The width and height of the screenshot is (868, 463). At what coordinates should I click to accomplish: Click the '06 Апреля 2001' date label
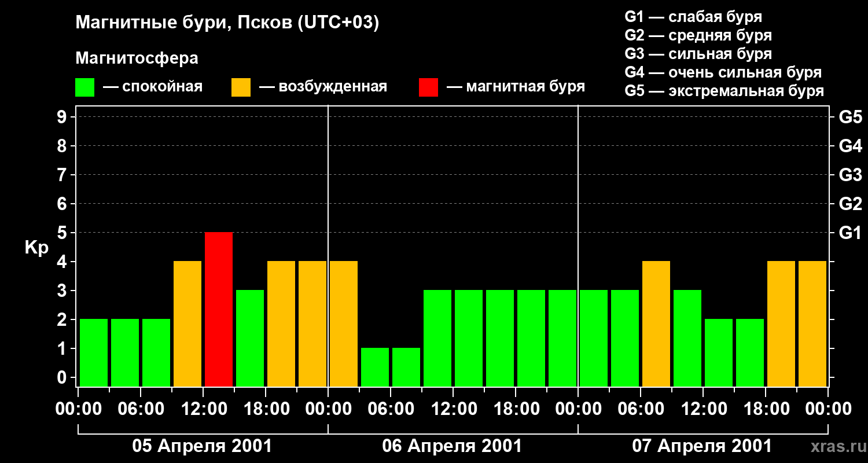pyautogui.click(x=452, y=446)
